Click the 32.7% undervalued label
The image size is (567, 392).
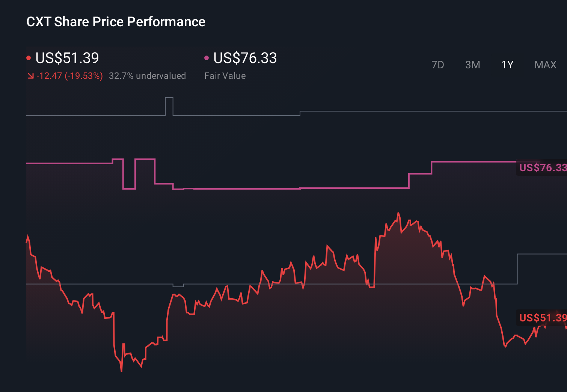148,76
